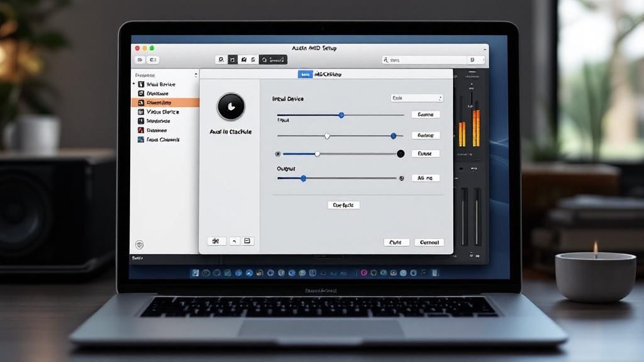Click the black circle right of the third slider
644x362 pixels.
point(401,154)
